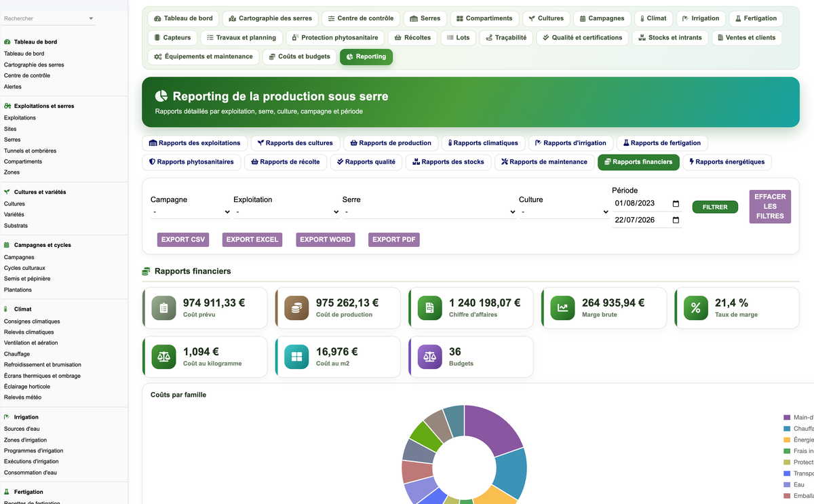Click the calendar icon next to Campagnes et cycles
The image size is (814, 504).
coord(7,245)
